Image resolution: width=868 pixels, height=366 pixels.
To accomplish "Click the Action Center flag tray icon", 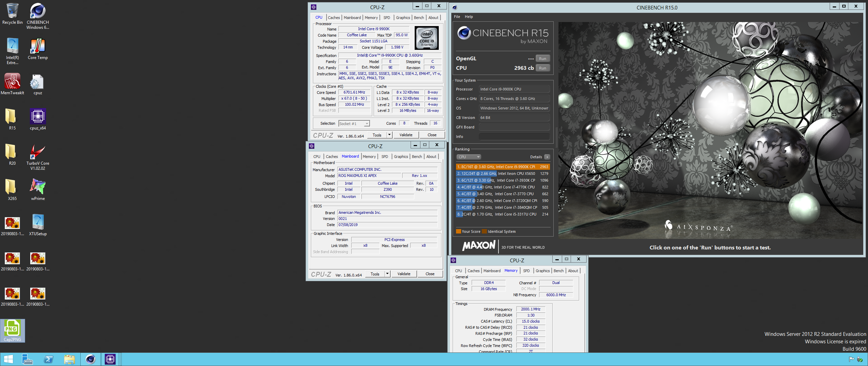I will point(851,359).
